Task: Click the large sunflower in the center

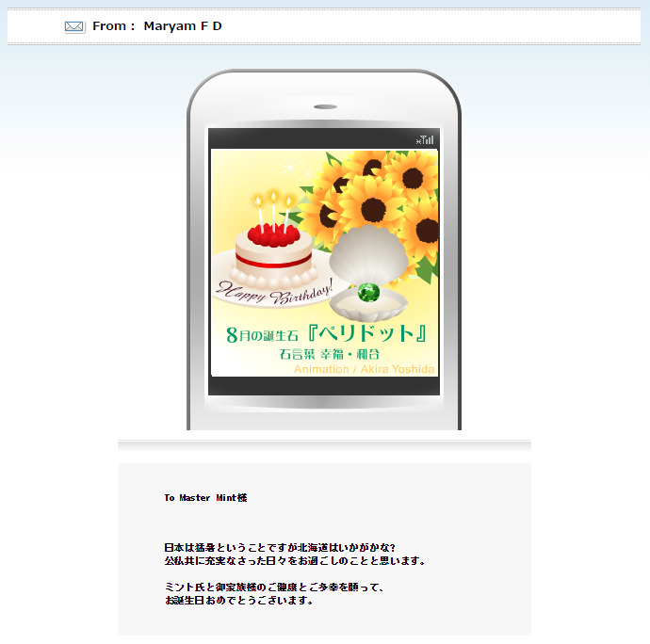Action: tap(370, 205)
